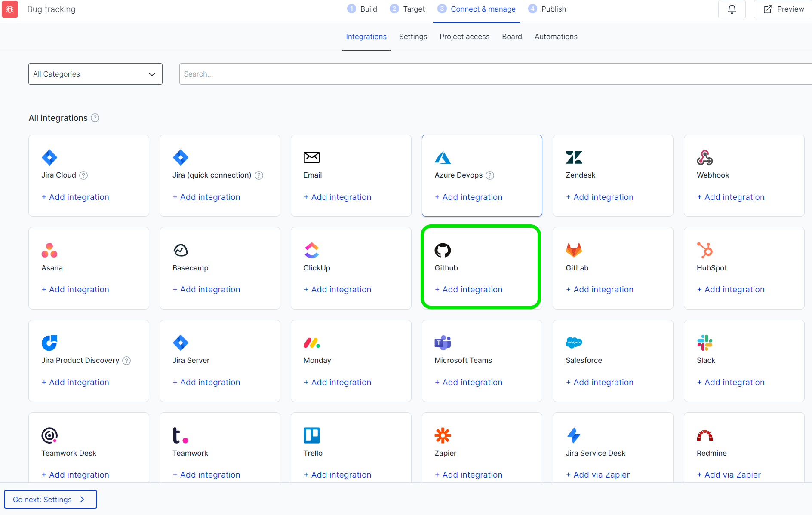Open help for All integrations heading
Image resolution: width=812 pixels, height=515 pixels.
95,118
